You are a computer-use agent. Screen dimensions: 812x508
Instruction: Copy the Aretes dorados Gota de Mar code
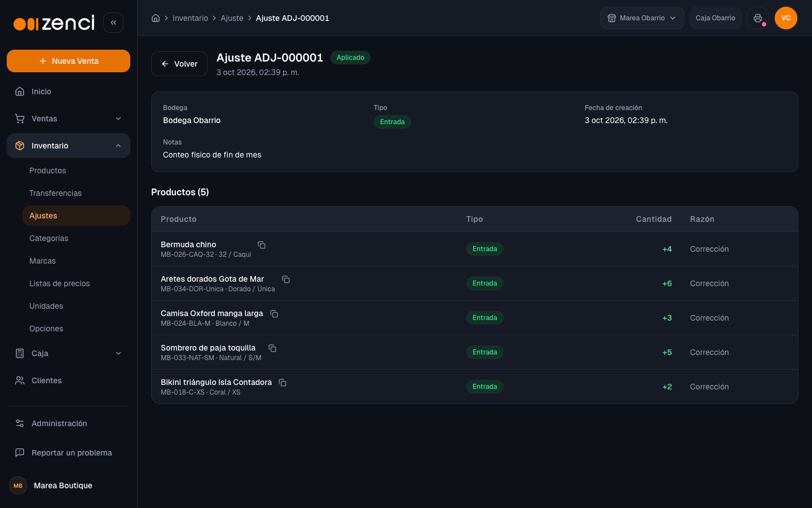pos(286,279)
